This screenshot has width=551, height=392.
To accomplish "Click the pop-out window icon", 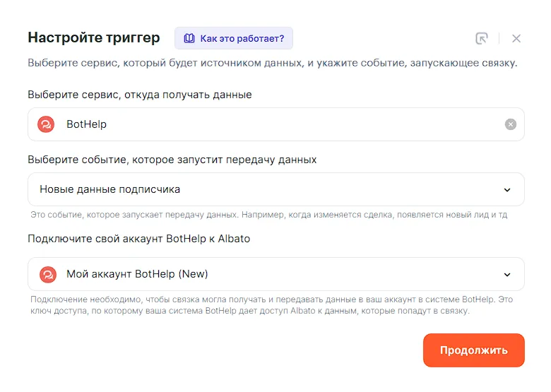I will tap(482, 38).
